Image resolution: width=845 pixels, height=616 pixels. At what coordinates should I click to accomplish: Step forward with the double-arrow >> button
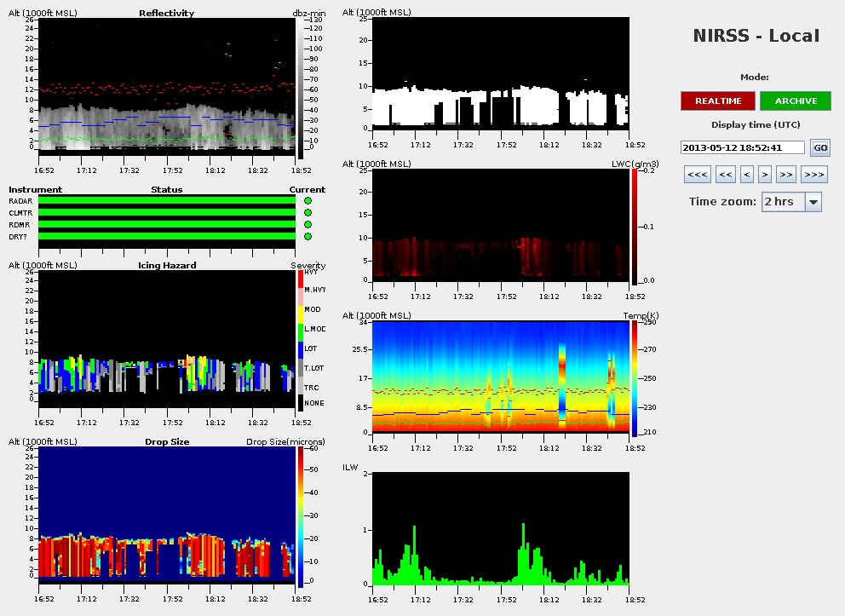click(x=786, y=175)
